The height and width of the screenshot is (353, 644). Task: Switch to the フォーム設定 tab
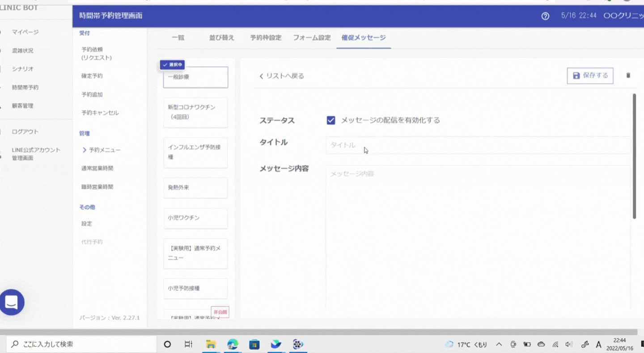312,38
